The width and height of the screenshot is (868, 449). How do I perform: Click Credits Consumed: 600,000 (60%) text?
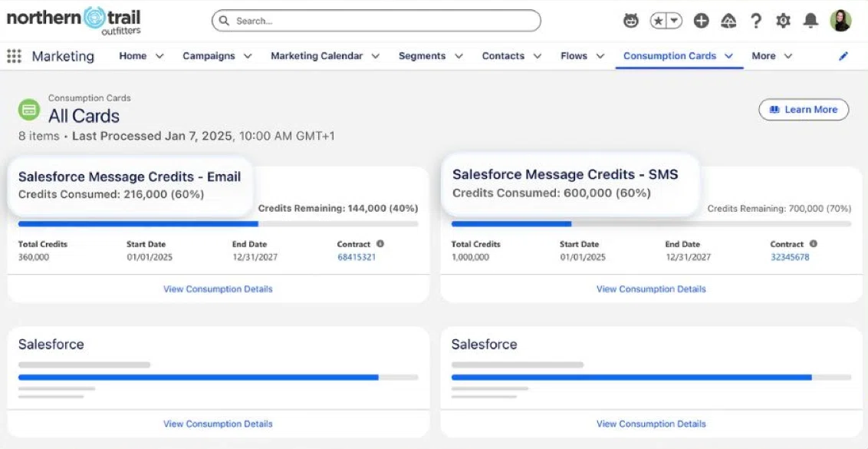(551, 193)
